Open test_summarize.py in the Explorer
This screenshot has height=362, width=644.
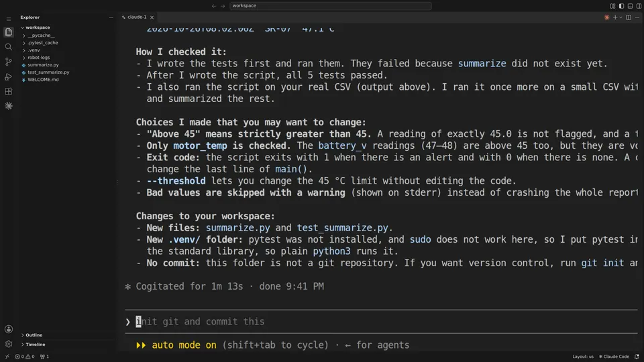(48, 72)
